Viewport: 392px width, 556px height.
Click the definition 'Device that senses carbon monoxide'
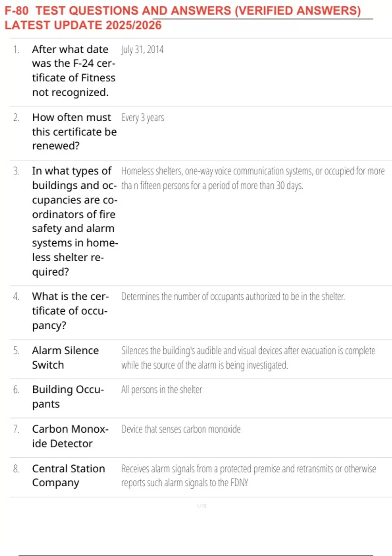click(181, 429)
